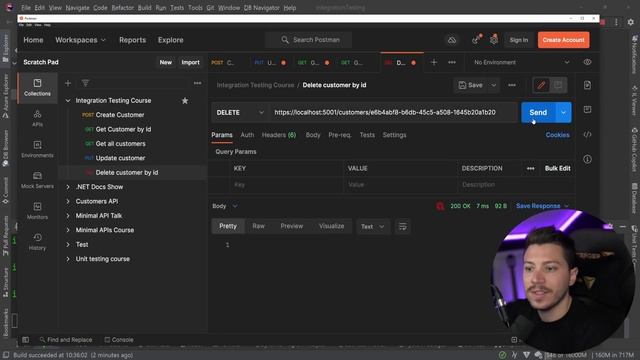
Task: Open the Cookies link
Action: point(557,135)
